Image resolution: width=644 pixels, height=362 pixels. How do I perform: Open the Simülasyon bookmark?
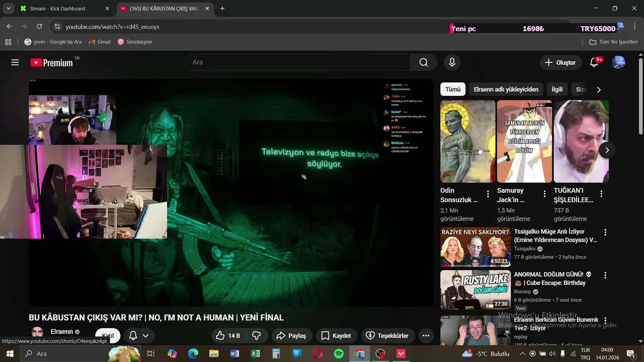tap(134, 42)
